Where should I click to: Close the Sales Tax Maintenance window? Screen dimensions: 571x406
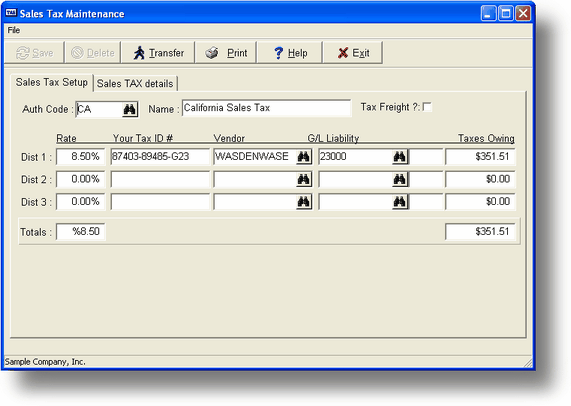(523, 13)
